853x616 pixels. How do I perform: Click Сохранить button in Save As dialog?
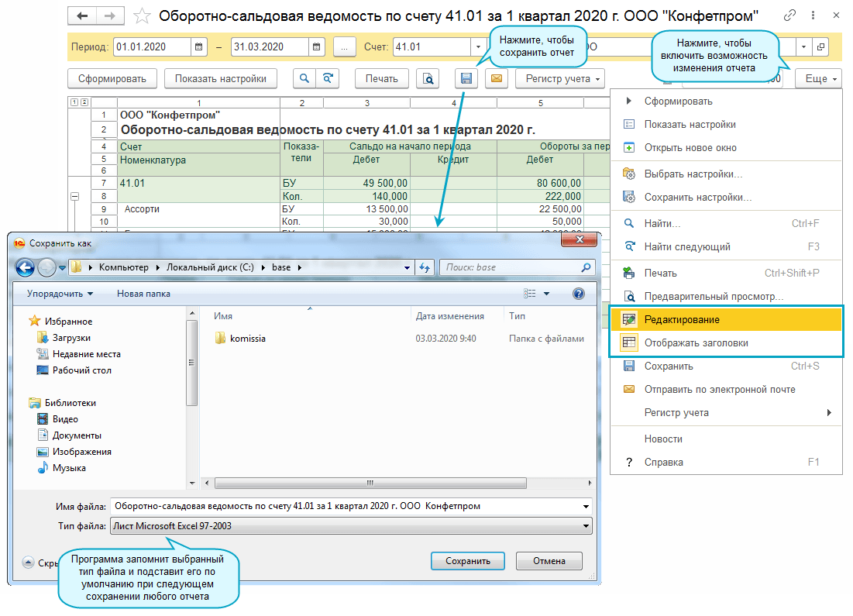(x=468, y=561)
